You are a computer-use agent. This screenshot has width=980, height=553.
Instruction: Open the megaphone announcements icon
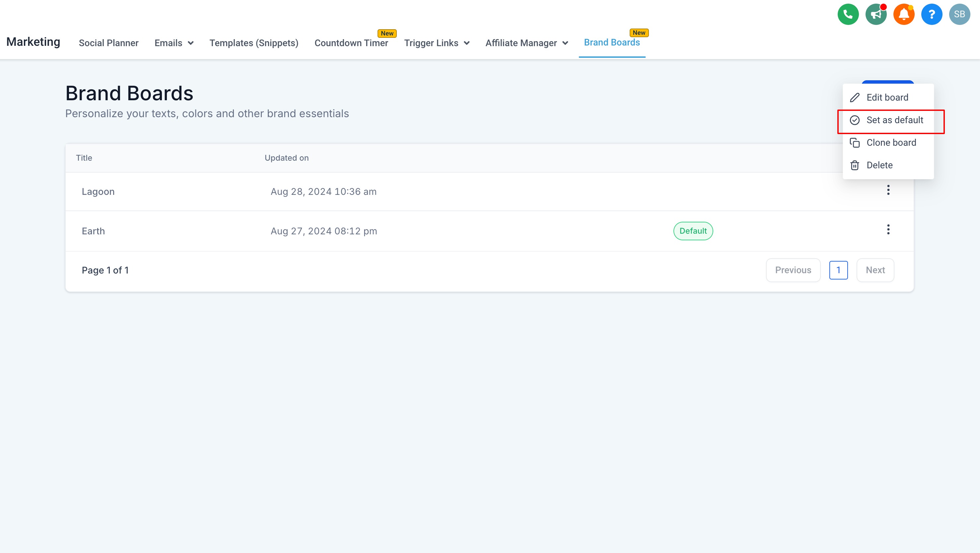click(876, 15)
